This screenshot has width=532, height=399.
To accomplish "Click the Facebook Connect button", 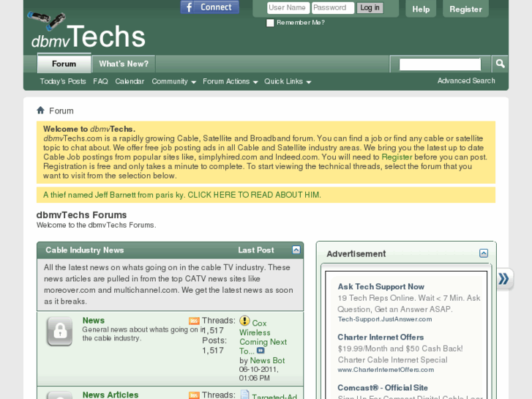I will 210,7.
